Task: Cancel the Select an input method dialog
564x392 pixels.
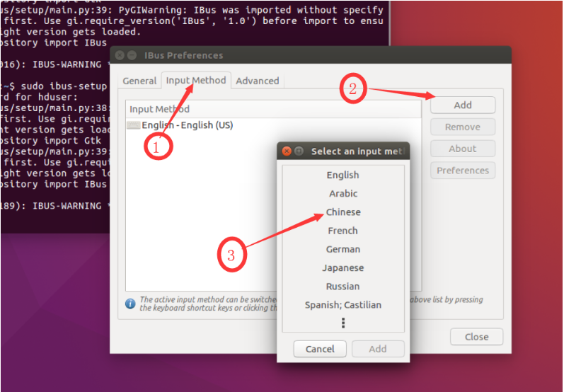Action: point(320,349)
